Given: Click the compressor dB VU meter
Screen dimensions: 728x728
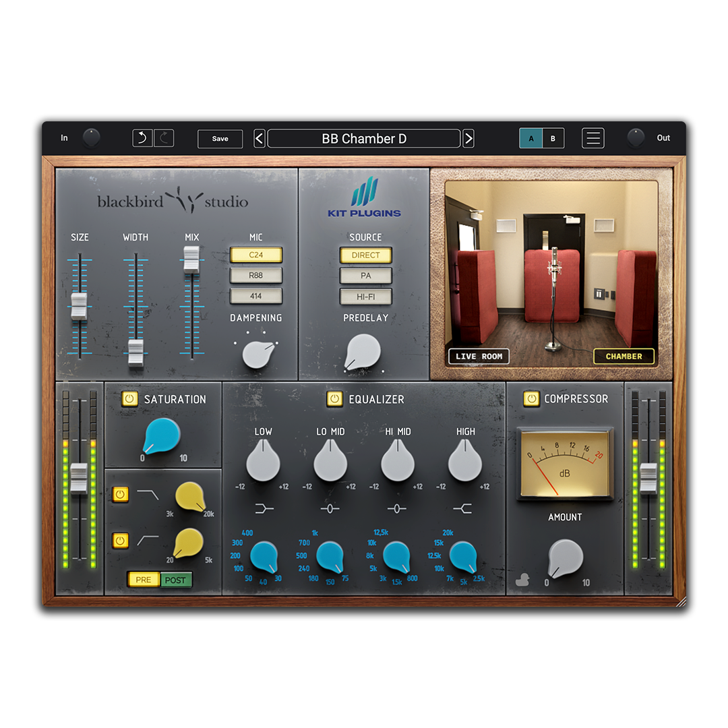Looking at the screenshot, I should [565, 464].
